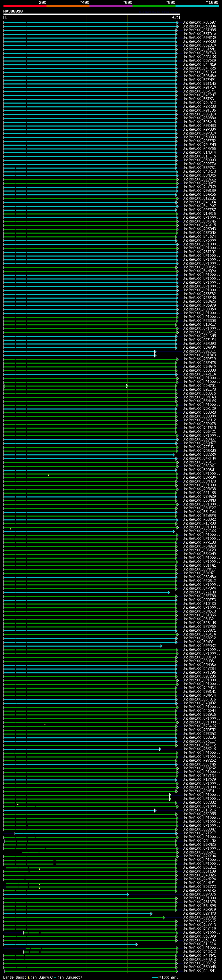Open hit UniRef100_C7Z1H8
The height and width of the screenshot is (980, 222).
coord(199,592)
